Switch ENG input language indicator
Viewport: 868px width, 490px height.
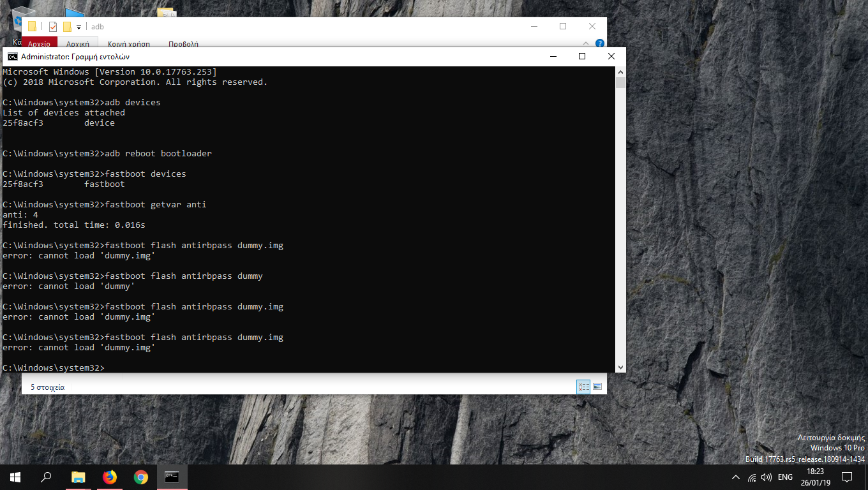[786, 477]
